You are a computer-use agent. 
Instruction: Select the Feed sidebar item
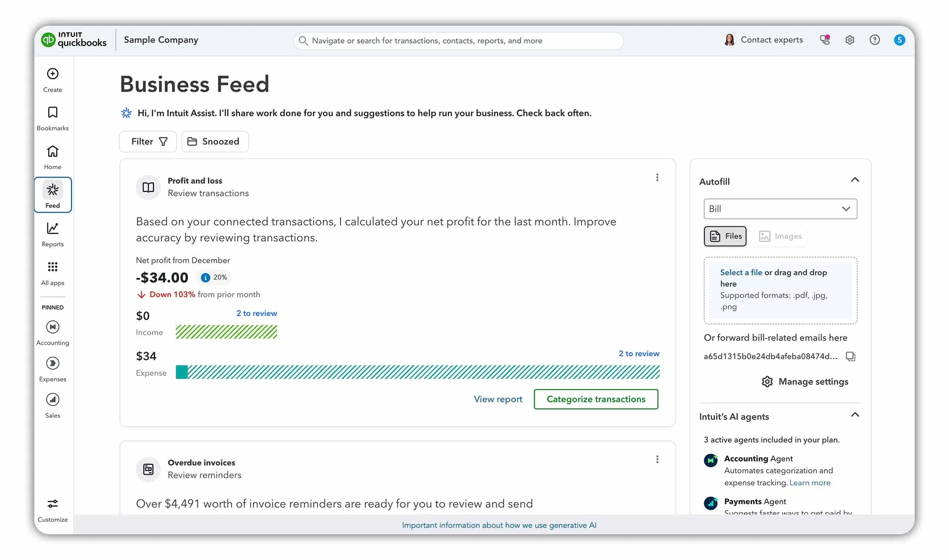pos(53,195)
